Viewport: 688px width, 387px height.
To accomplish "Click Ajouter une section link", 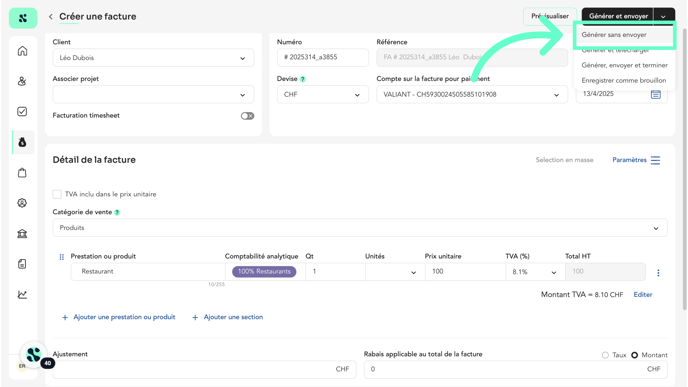I will [228, 317].
